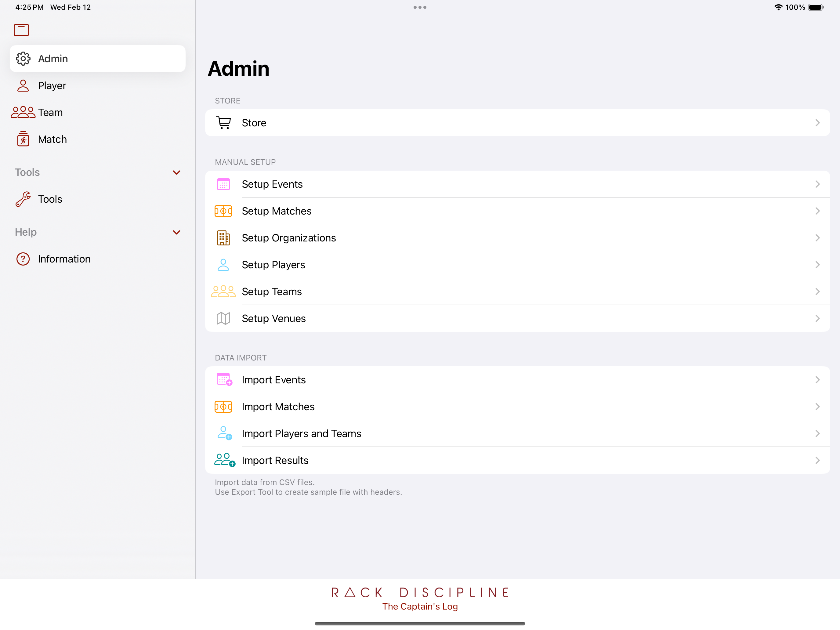The height and width of the screenshot is (630, 840).
Task: Collapse the Tools section chevron
Action: (x=177, y=172)
